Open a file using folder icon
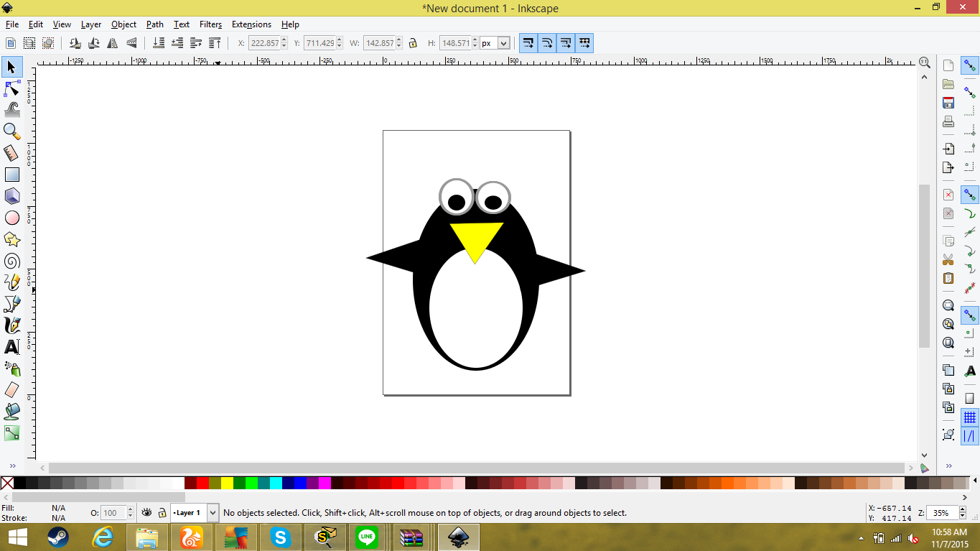Viewport: 980px width, 551px height. click(x=948, y=84)
